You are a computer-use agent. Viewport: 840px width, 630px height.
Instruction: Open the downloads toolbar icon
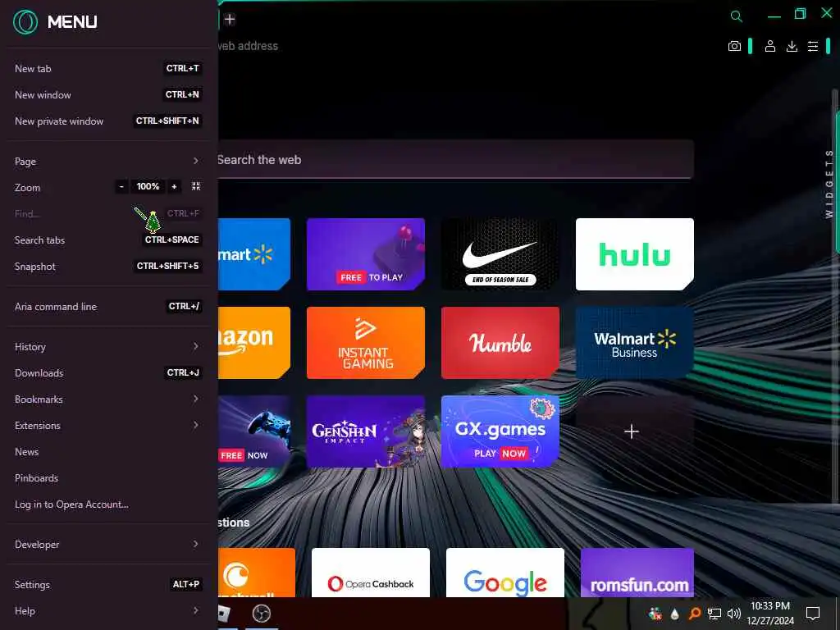[x=792, y=47]
